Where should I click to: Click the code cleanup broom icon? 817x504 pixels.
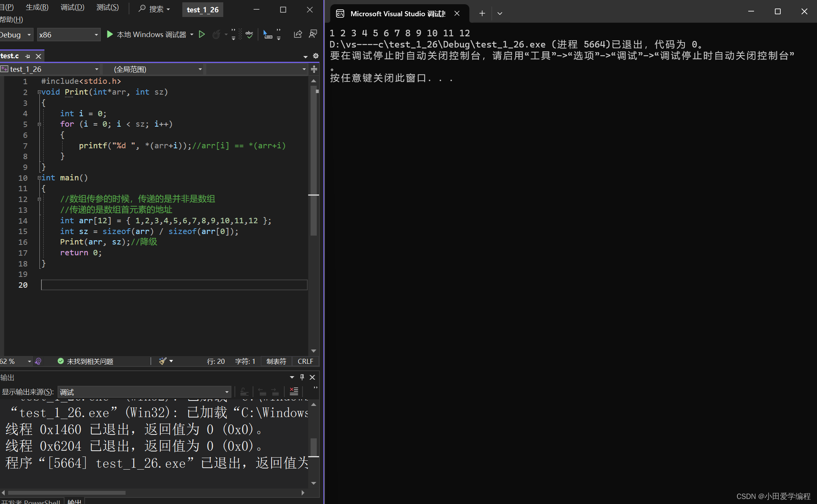[163, 361]
